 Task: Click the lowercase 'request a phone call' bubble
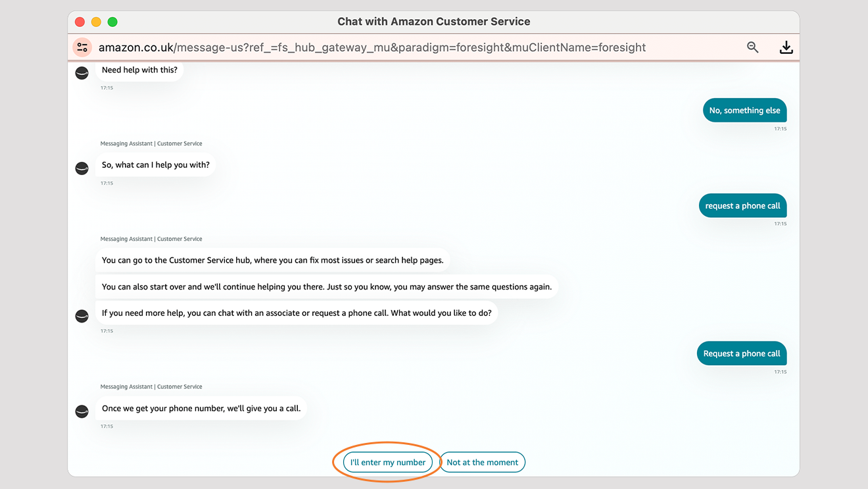pos(742,206)
